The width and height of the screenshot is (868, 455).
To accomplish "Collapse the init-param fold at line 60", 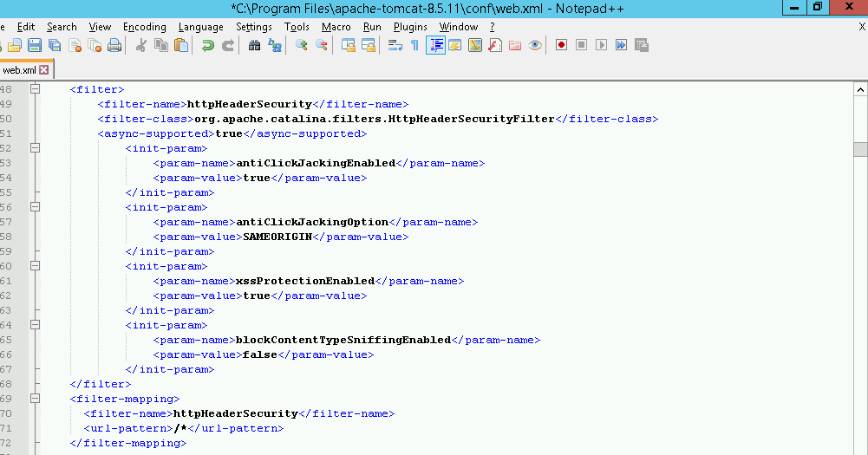I will [x=35, y=266].
